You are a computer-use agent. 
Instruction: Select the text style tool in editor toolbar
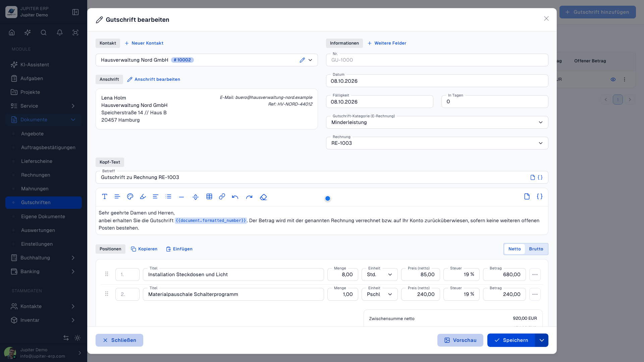click(105, 197)
